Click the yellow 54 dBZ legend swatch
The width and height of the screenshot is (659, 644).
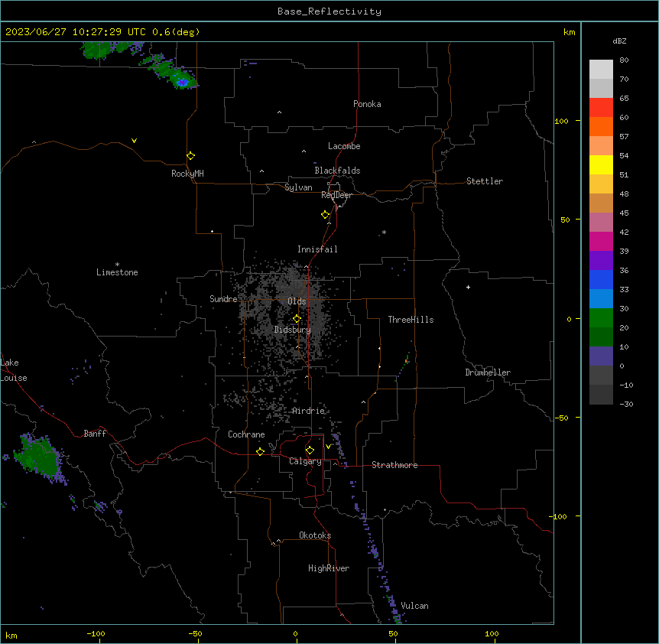(601, 164)
